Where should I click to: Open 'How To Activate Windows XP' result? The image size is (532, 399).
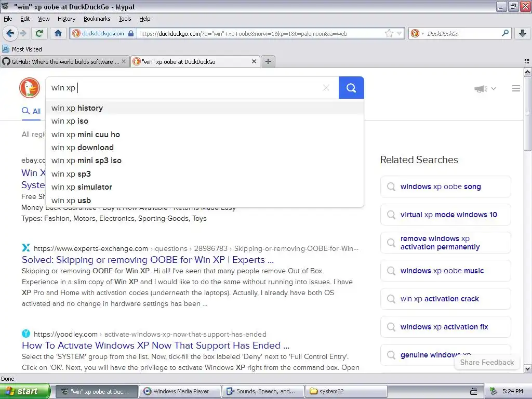point(155,345)
